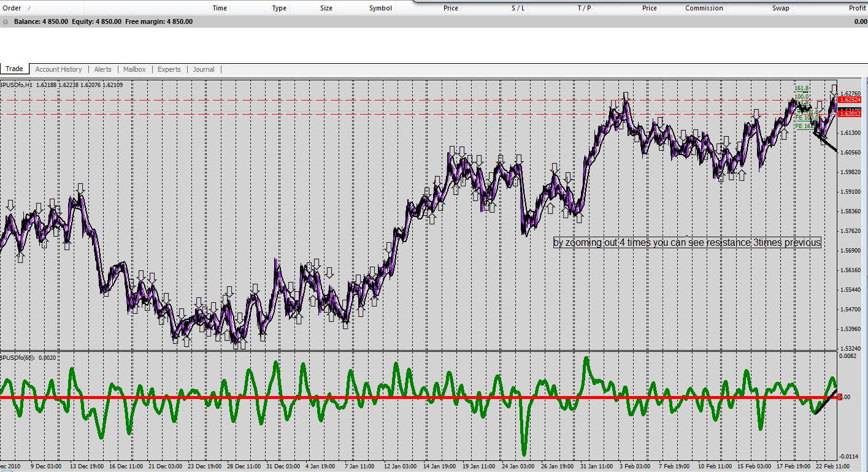Click the Symbol column header
868x472 pixels.
point(380,8)
